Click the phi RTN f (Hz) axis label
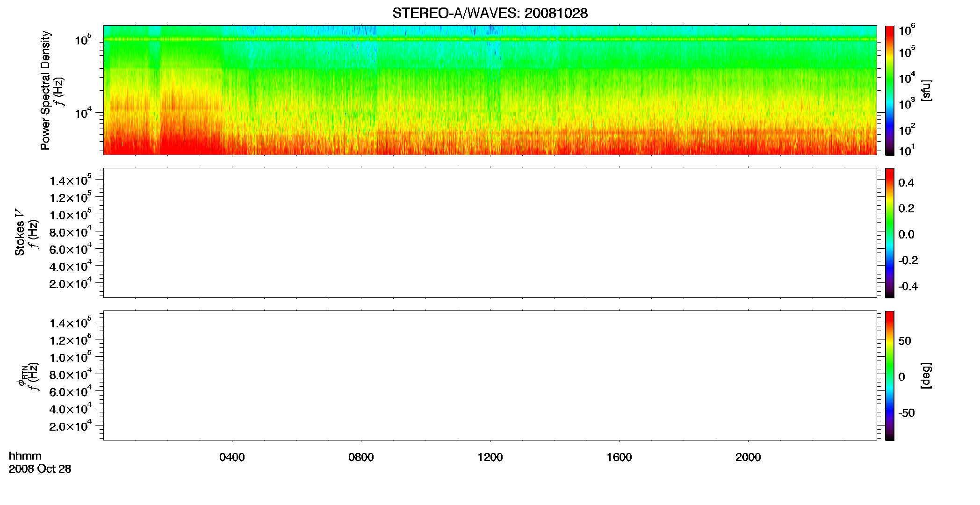Image resolution: width=980 pixels, height=505 pixels. pos(33,376)
